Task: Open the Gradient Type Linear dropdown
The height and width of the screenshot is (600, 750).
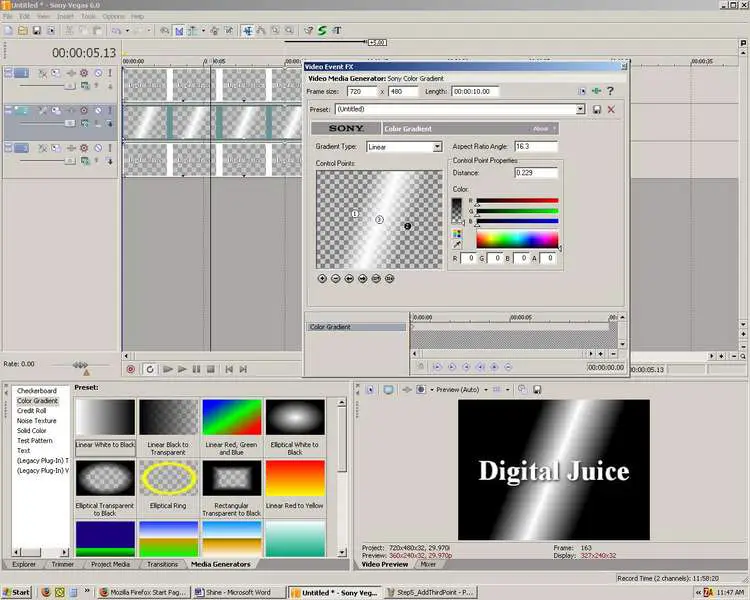Action: [437, 147]
